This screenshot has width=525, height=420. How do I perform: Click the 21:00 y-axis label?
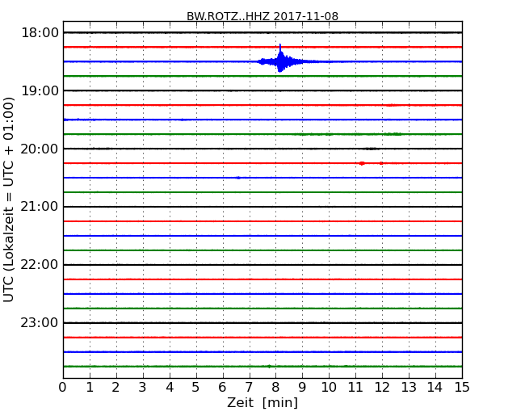(x=40, y=207)
